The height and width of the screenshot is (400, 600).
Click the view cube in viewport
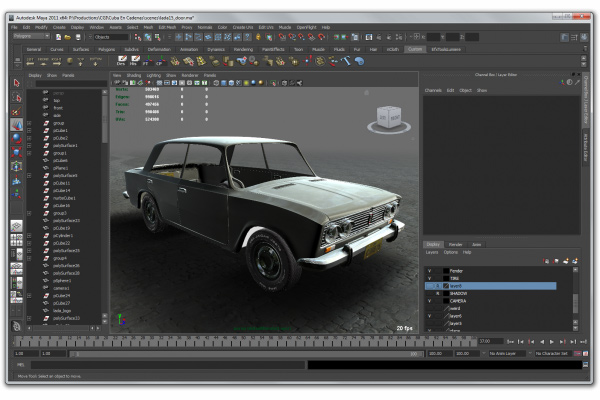[389, 116]
